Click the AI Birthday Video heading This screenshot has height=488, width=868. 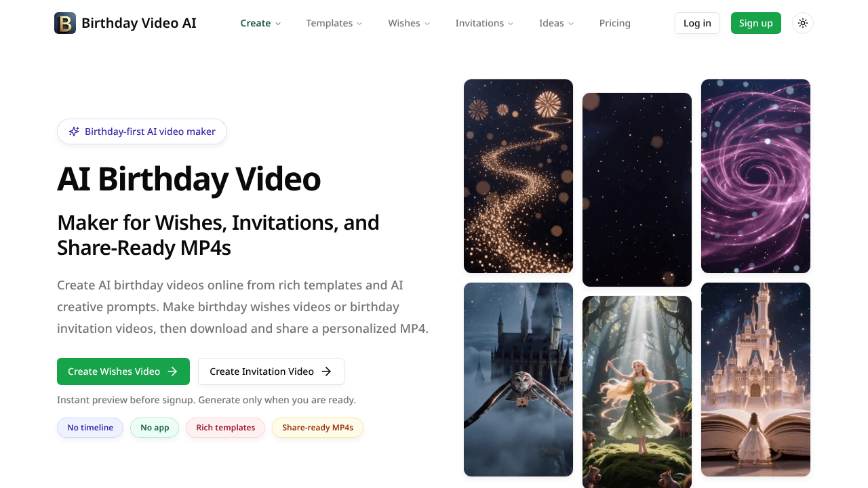189,180
